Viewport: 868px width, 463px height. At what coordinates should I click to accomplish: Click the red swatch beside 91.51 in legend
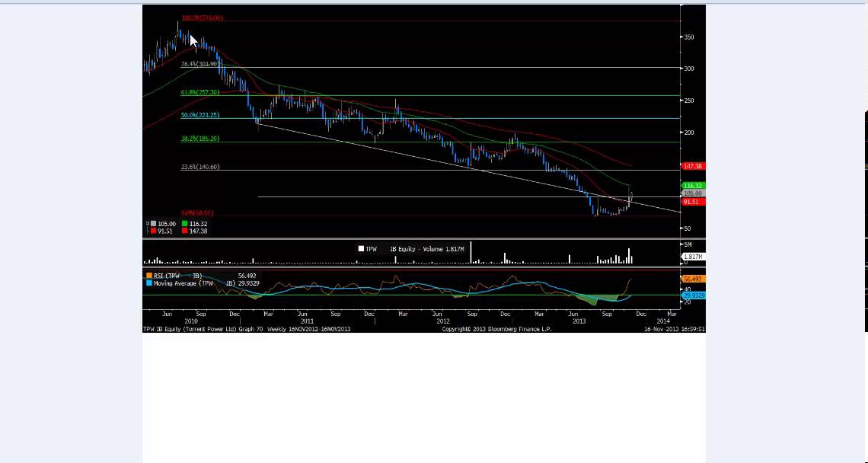[153, 231]
